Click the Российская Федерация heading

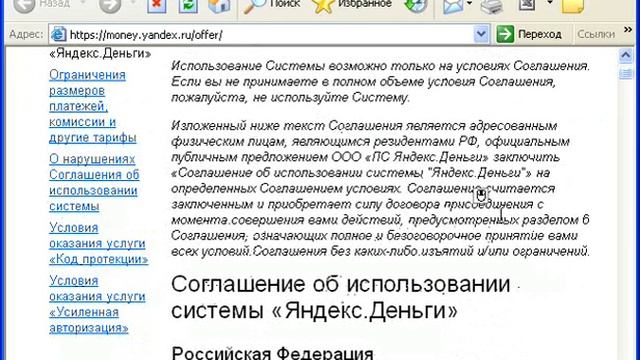(x=272, y=353)
